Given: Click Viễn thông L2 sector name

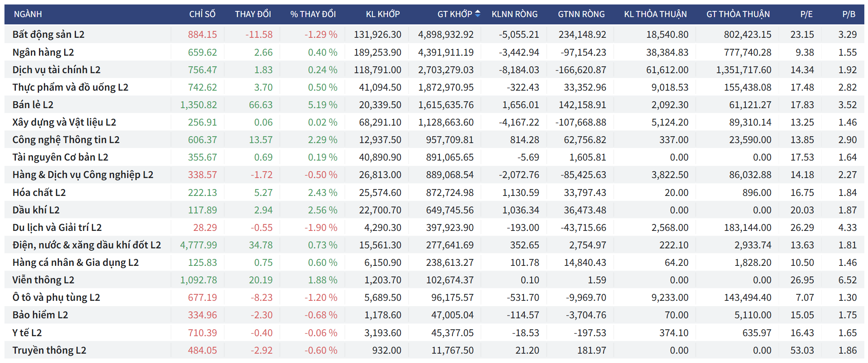Looking at the screenshot, I should coord(43,280).
